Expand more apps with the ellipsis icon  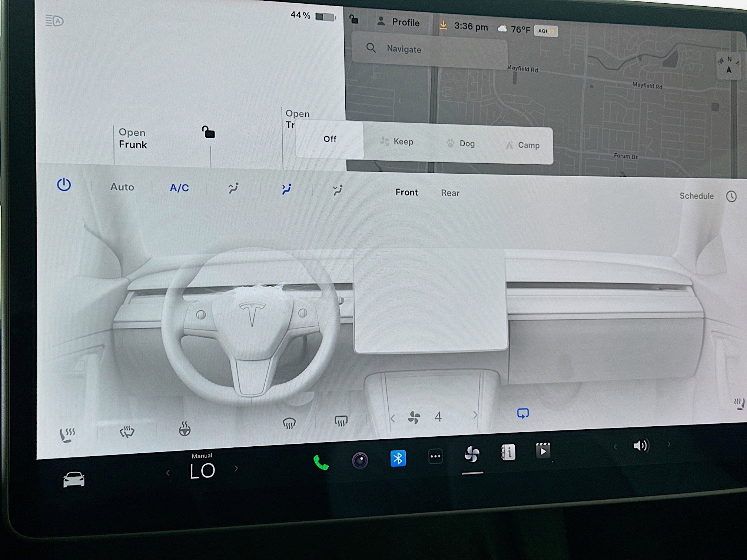[435, 456]
